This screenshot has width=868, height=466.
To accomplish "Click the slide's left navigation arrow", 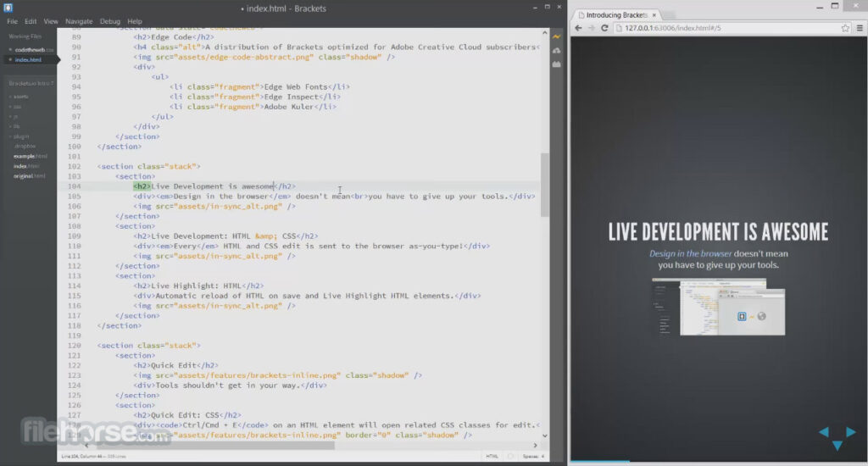I will click(x=823, y=433).
